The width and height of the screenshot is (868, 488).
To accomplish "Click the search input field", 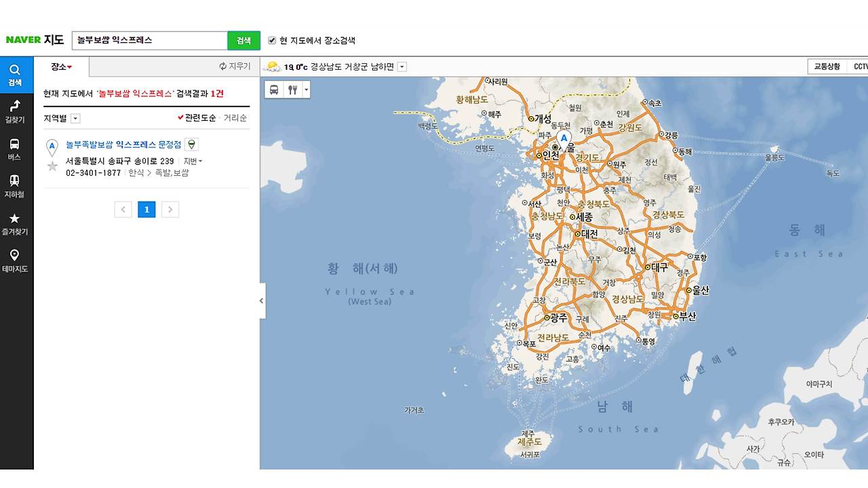I will (149, 40).
